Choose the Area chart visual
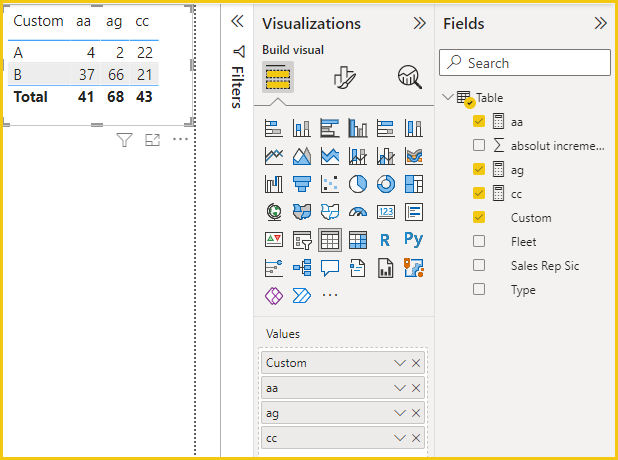The height and width of the screenshot is (460, 618). click(302, 156)
